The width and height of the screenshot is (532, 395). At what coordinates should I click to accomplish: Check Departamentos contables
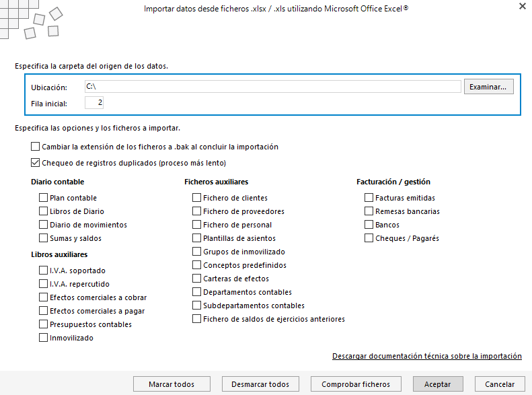click(x=197, y=292)
